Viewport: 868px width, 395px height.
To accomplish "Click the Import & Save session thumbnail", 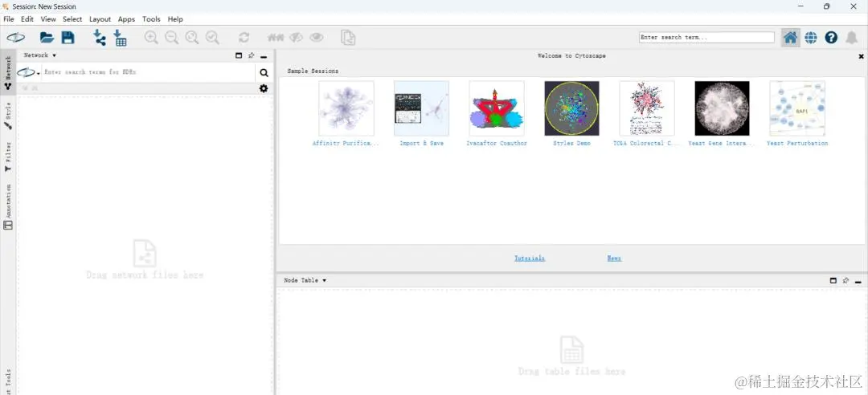I will point(421,108).
